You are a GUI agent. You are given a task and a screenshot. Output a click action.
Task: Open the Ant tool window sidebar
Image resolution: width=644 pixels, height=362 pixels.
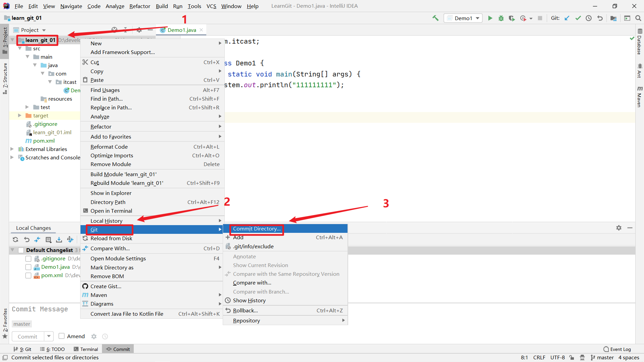tap(640, 70)
